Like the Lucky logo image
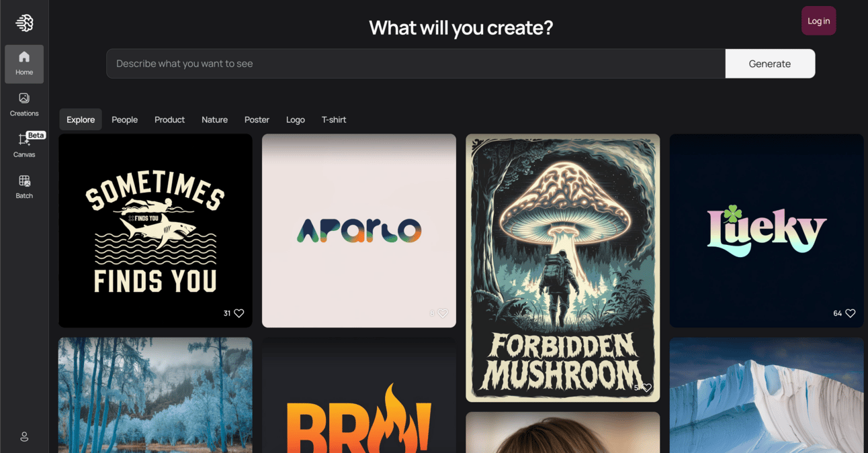 851,313
